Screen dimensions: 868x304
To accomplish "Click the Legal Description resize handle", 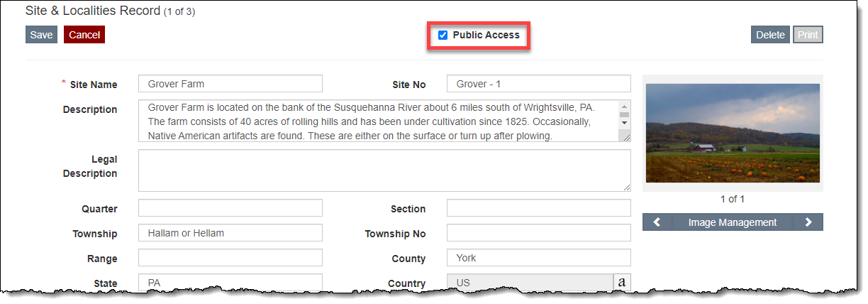I will [x=626, y=187].
